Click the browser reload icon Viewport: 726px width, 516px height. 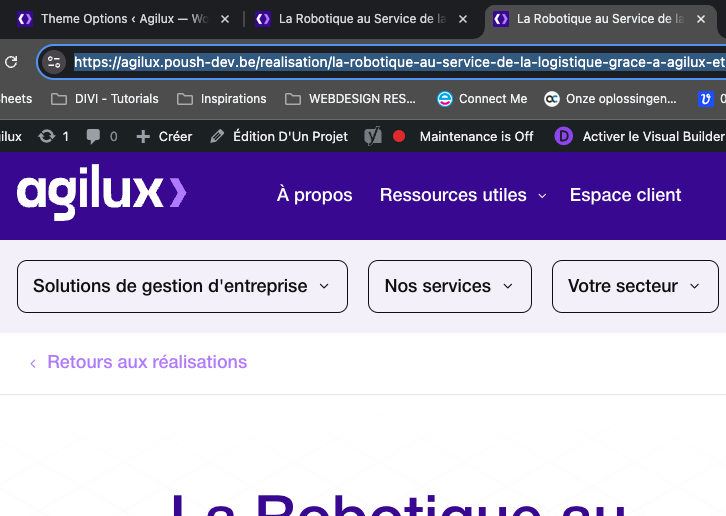11,62
